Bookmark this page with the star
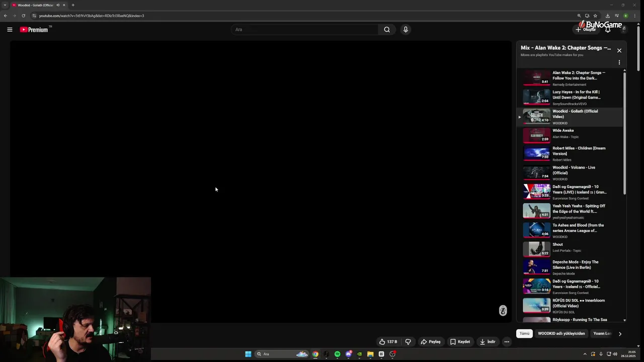The image size is (644, 362). pyautogui.click(x=595, y=16)
